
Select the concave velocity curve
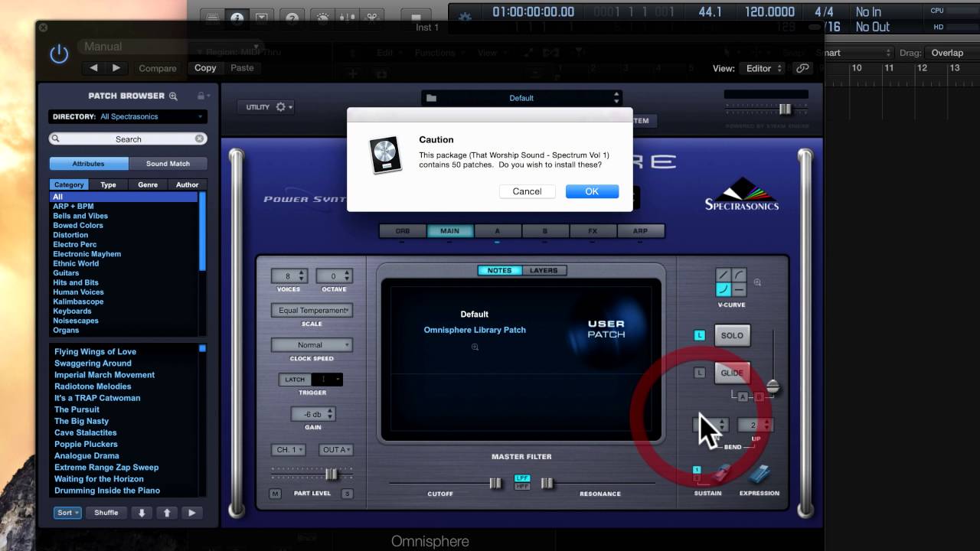click(724, 289)
